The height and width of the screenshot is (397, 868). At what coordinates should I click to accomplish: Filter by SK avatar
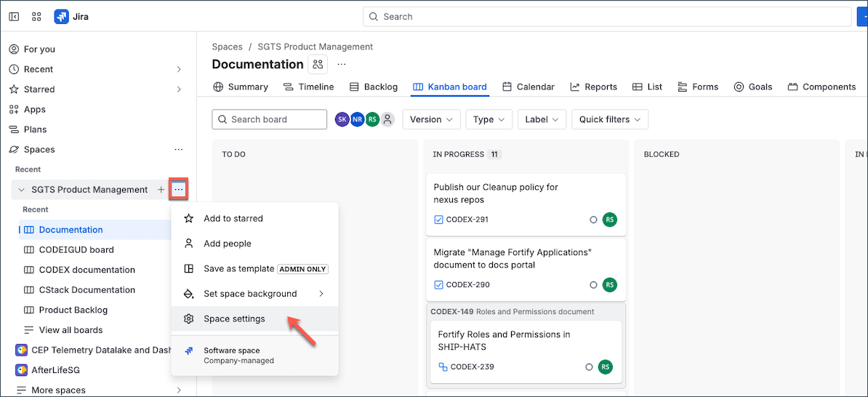tap(342, 119)
